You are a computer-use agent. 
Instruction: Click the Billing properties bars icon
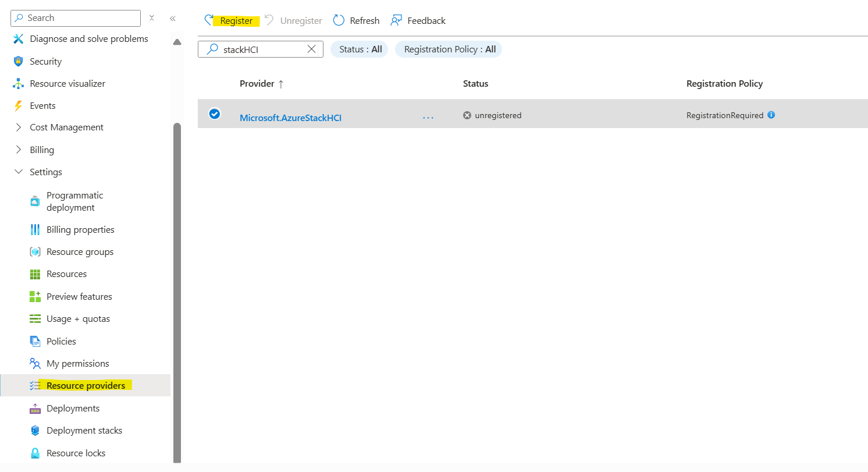pyautogui.click(x=35, y=229)
